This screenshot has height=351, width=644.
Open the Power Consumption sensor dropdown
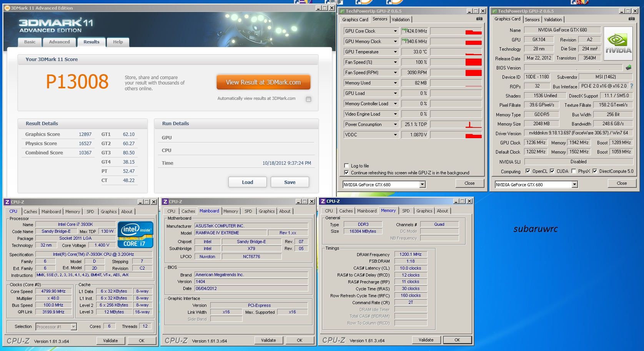click(395, 124)
